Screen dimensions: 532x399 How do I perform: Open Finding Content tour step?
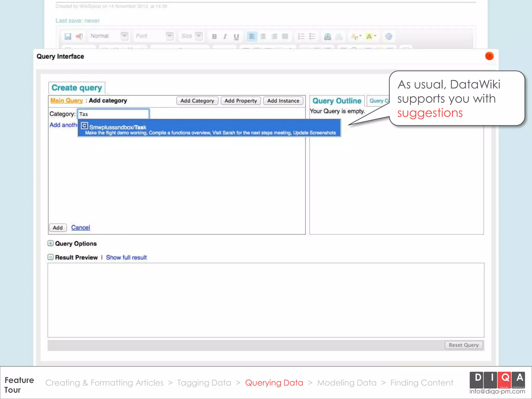tap(422, 383)
